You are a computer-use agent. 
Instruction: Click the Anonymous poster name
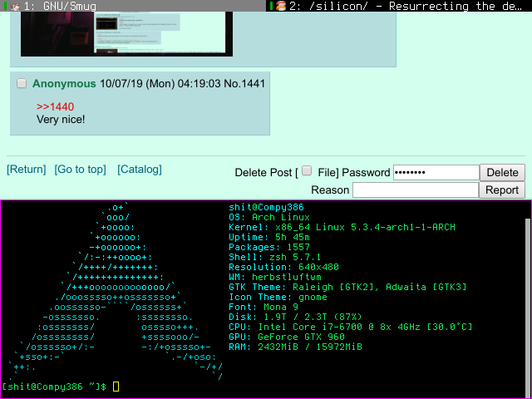(x=64, y=84)
